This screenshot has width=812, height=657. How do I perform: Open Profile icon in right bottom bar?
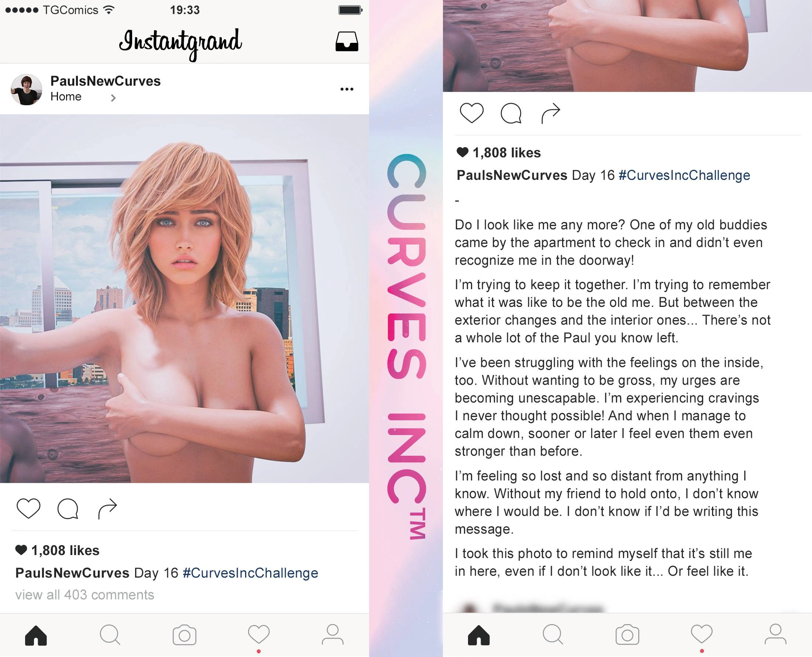pyautogui.click(x=776, y=635)
